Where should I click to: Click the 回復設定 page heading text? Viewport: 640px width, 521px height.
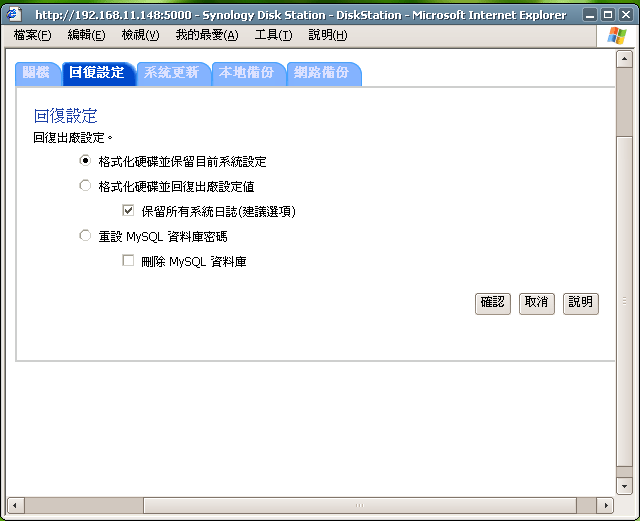[65, 116]
